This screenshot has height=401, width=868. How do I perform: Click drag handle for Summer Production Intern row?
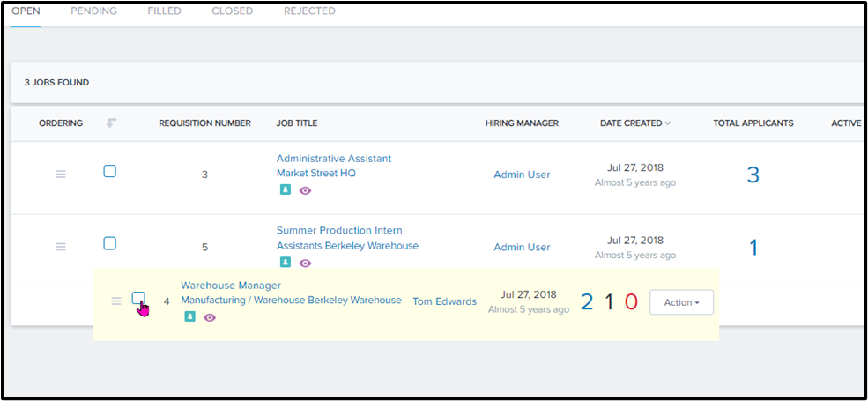[x=61, y=247]
